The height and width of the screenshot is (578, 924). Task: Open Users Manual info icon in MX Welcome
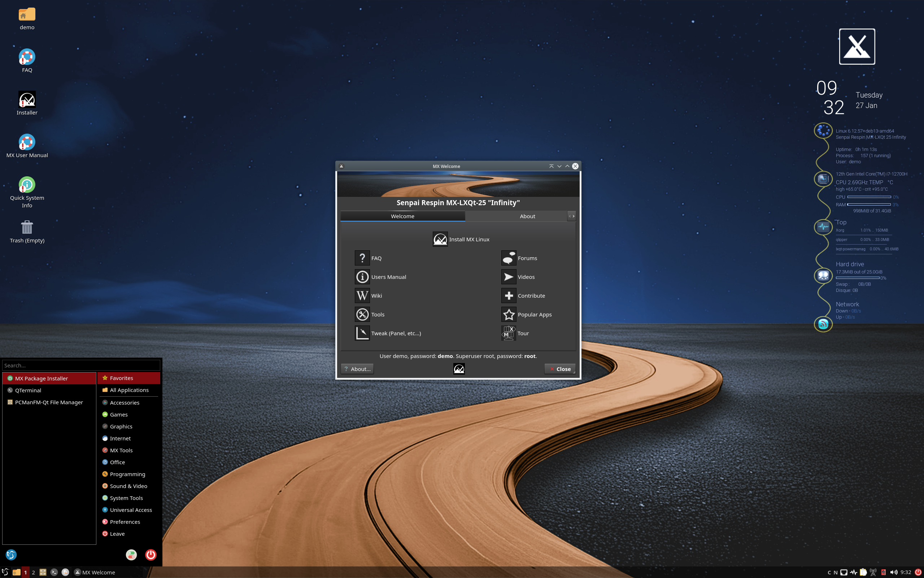click(362, 277)
